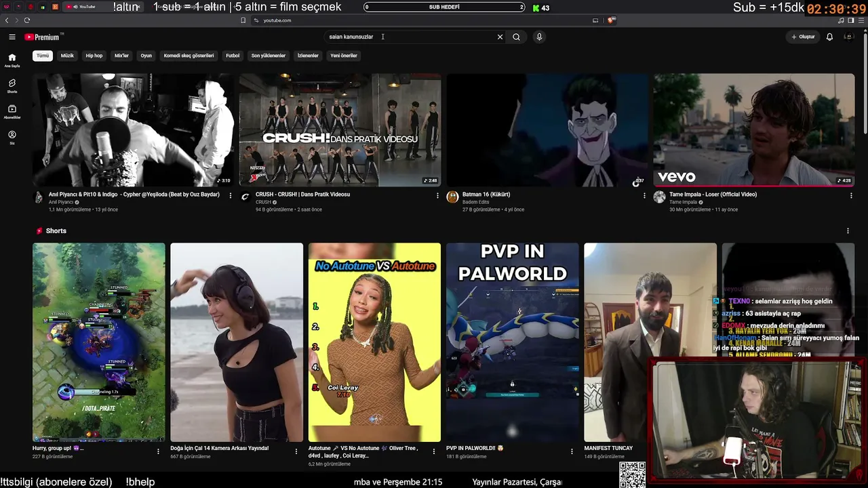The height and width of the screenshot is (488, 868).
Task: Select the Oyun filter chip
Action: click(146, 56)
